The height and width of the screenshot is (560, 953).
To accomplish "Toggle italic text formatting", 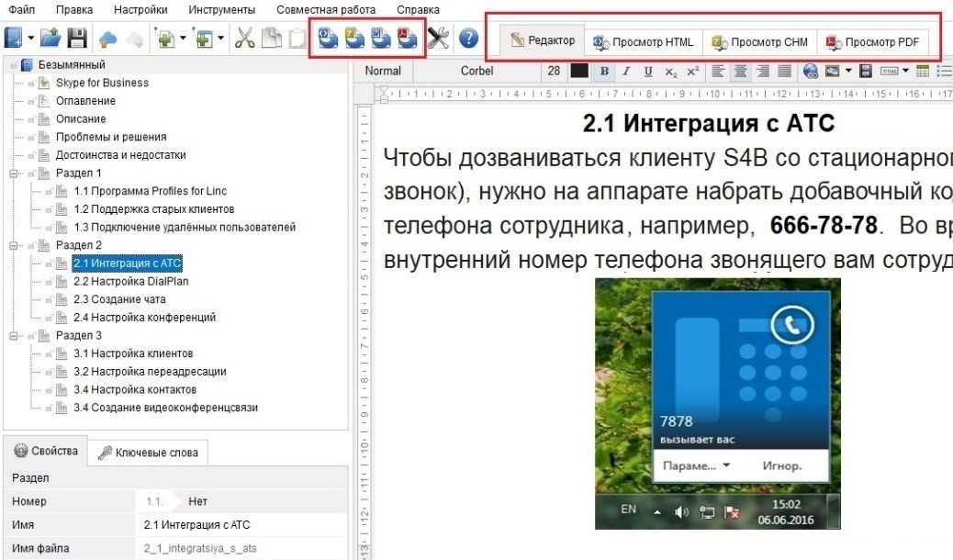I will (x=626, y=71).
